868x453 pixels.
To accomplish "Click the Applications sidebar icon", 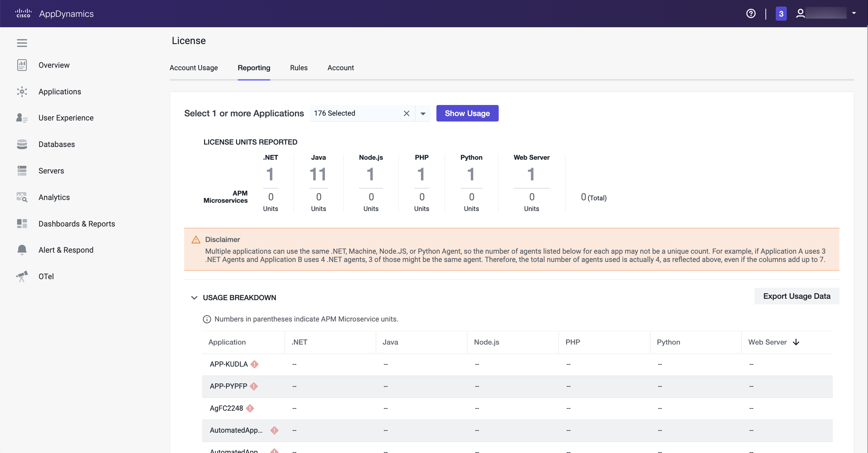I will coord(22,92).
